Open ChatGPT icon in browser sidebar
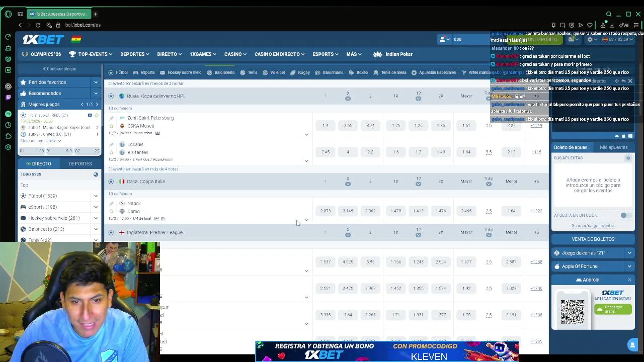 (x=8, y=86)
